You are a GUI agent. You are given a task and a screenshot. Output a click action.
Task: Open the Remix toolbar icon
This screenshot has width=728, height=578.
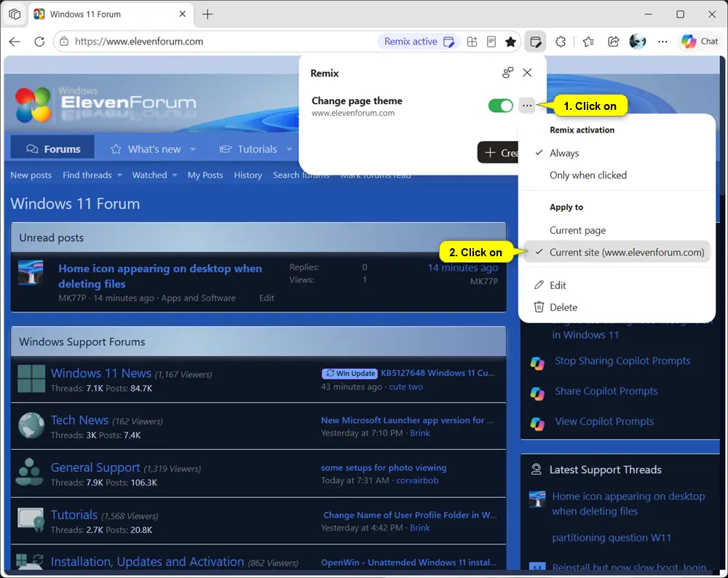tap(535, 41)
